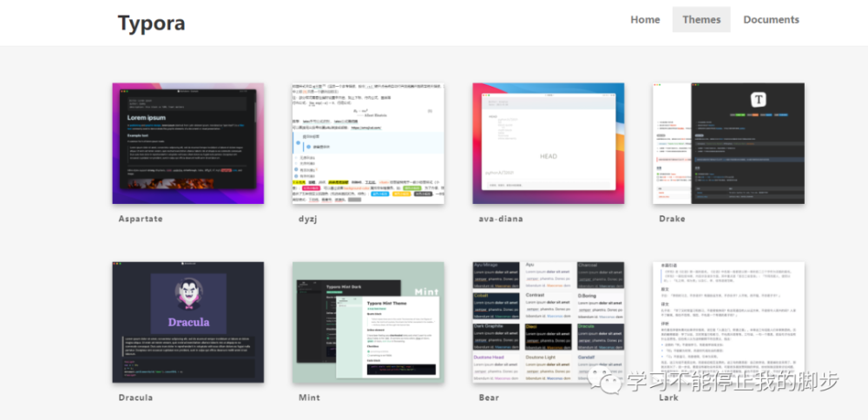Open the Home menu item

coord(645,19)
